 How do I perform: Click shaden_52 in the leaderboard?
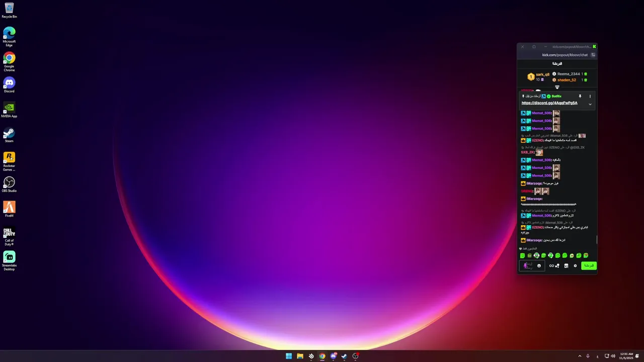coord(567,80)
